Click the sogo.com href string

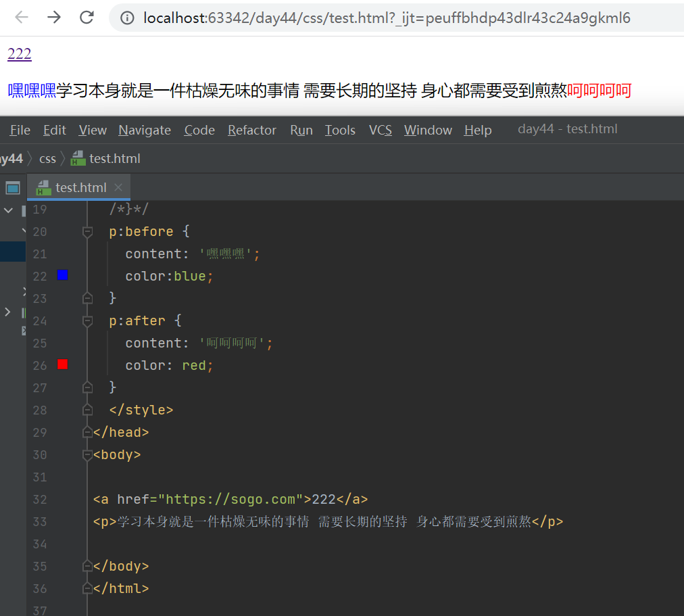pyautogui.click(x=230, y=499)
